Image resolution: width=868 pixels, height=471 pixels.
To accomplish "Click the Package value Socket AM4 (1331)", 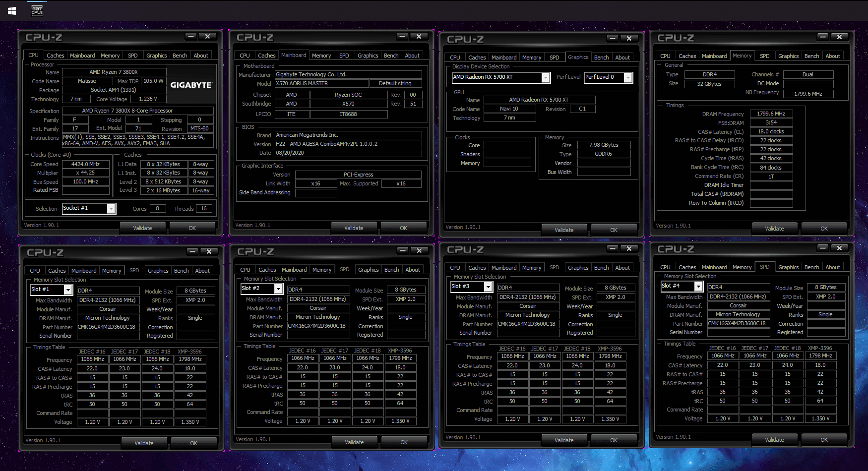I will 114,90.
